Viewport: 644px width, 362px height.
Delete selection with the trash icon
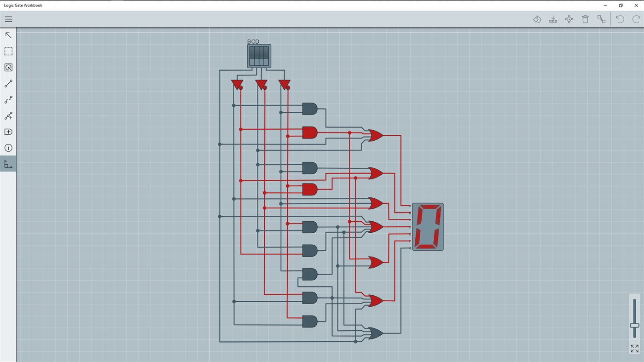click(585, 19)
